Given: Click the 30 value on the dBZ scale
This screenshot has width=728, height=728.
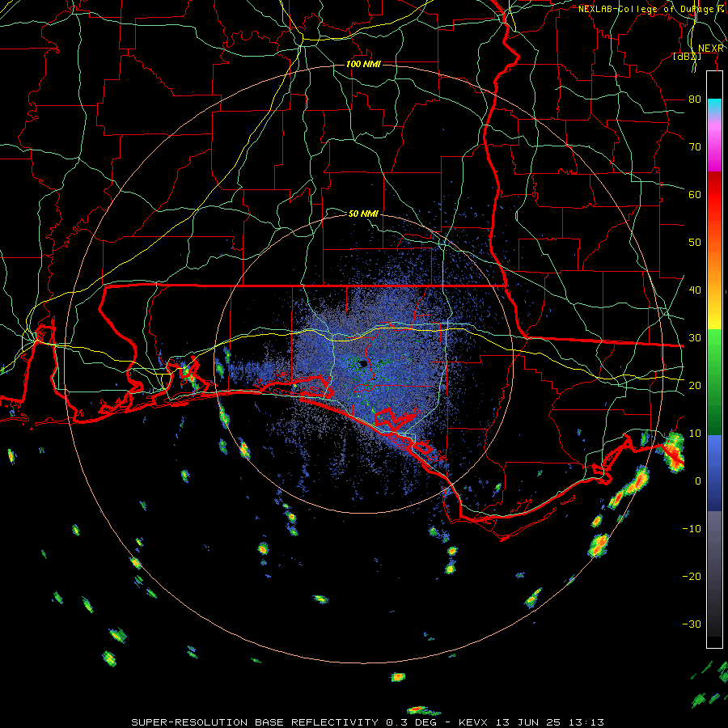Looking at the screenshot, I should pos(695,338).
